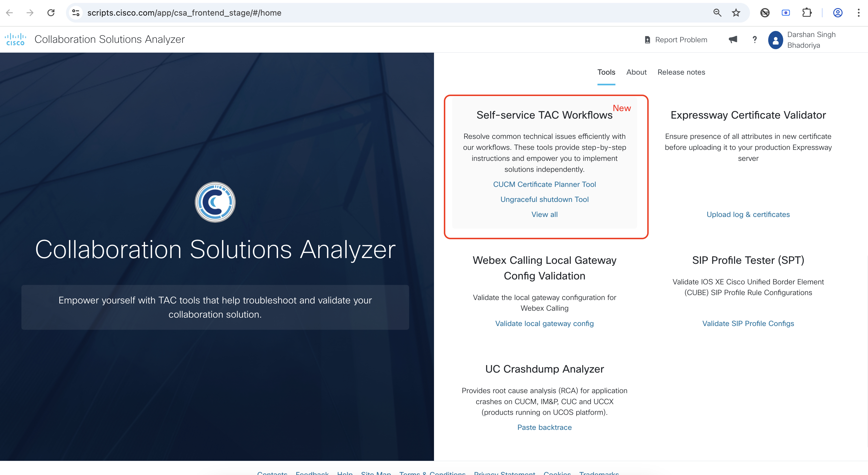The width and height of the screenshot is (868, 475).
Task: Bookmark this page with the star icon
Action: [736, 13]
